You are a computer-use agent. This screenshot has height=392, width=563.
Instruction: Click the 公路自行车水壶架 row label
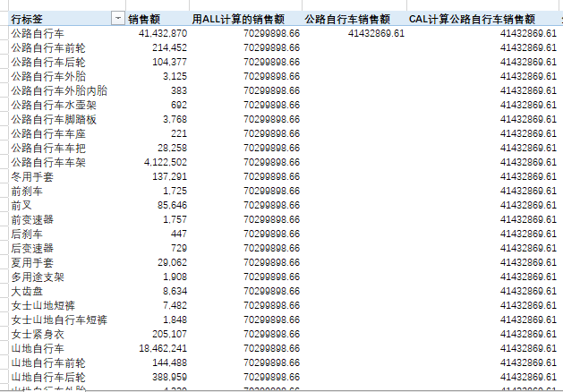54,106
